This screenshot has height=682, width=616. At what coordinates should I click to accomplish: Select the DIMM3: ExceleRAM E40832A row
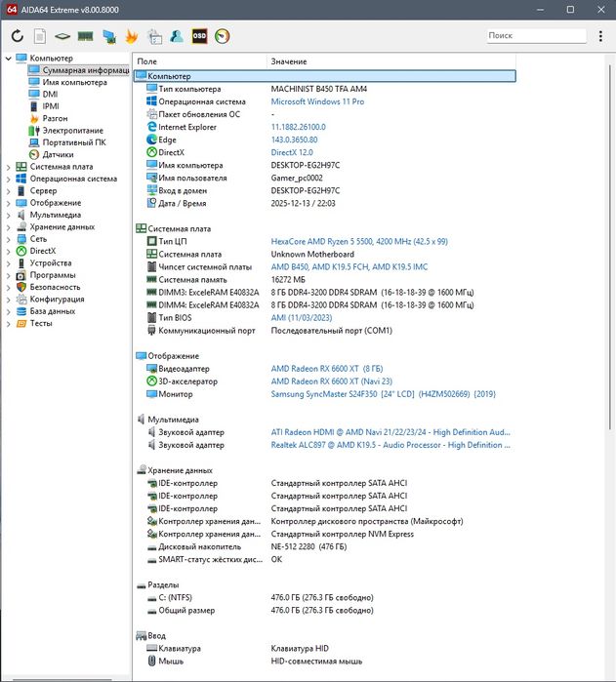click(x=324, y=293)
